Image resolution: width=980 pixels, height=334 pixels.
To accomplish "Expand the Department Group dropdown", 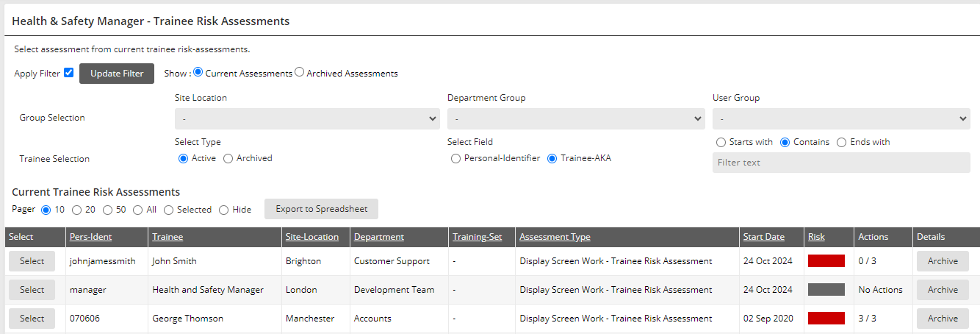I will click(576, 118).
